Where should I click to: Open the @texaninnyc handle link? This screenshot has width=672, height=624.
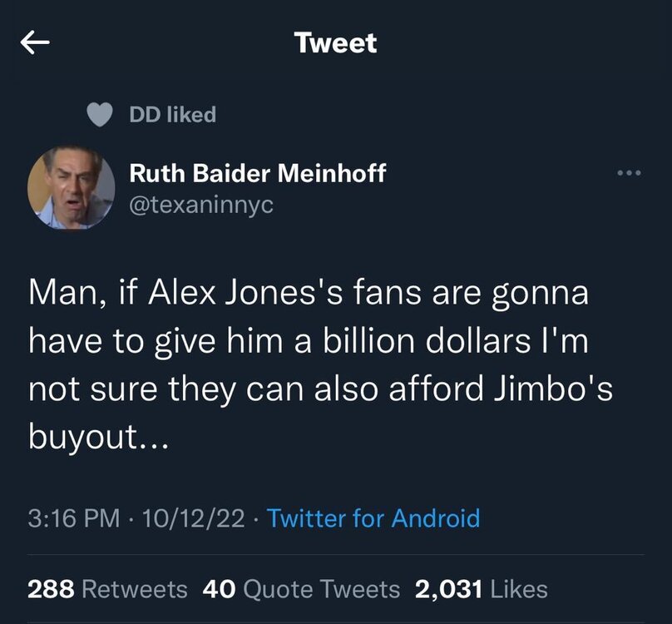tap(200, 206)
